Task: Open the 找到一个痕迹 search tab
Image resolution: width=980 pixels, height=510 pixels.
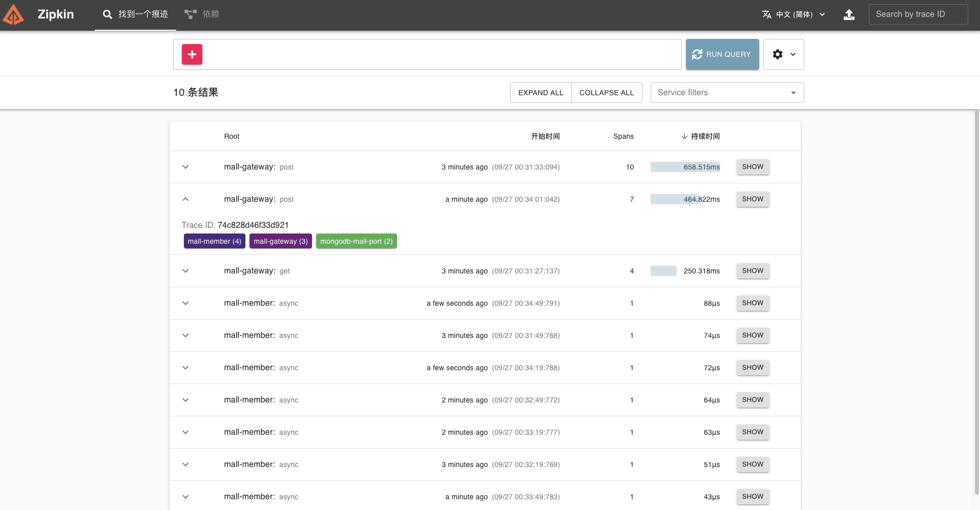Action: click(135, 14)
